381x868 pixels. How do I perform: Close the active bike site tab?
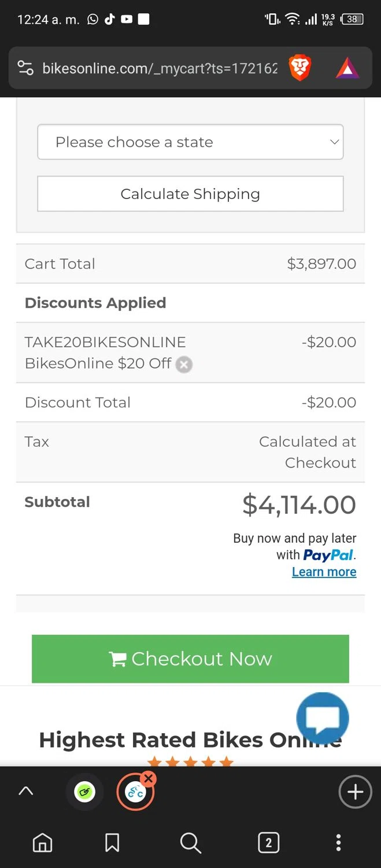(x=149, y=779)
